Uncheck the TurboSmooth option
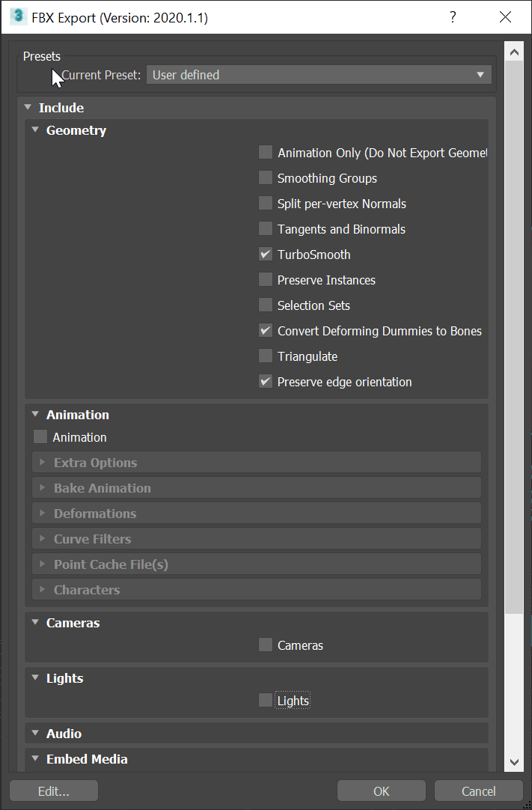 (x=266, y=255)
